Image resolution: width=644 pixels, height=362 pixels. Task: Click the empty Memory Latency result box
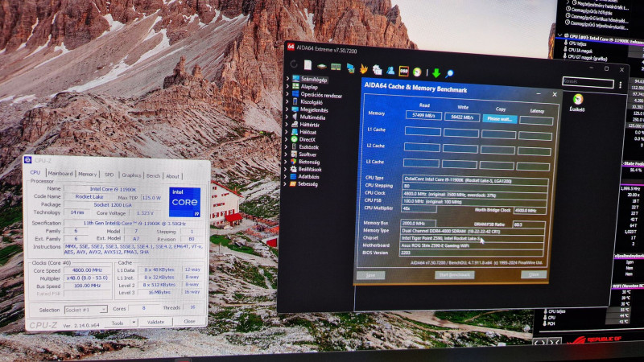[536, 120]
